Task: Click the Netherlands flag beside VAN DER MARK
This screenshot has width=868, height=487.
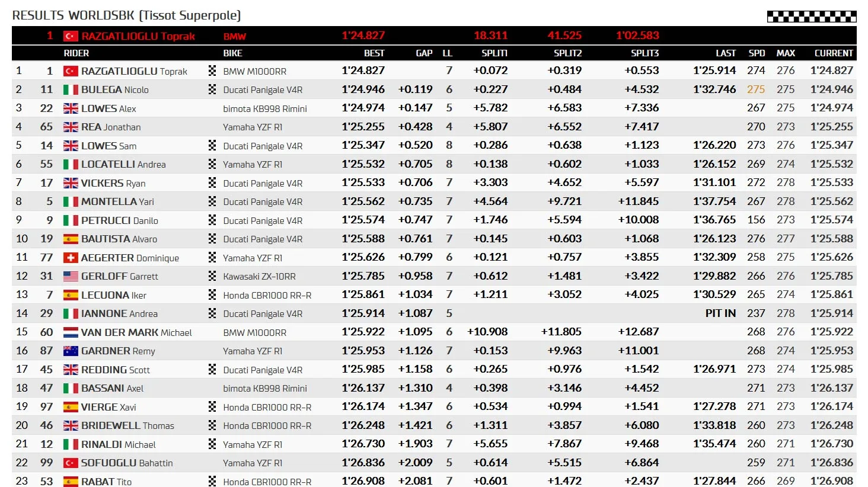Action: tap(71, 332)
